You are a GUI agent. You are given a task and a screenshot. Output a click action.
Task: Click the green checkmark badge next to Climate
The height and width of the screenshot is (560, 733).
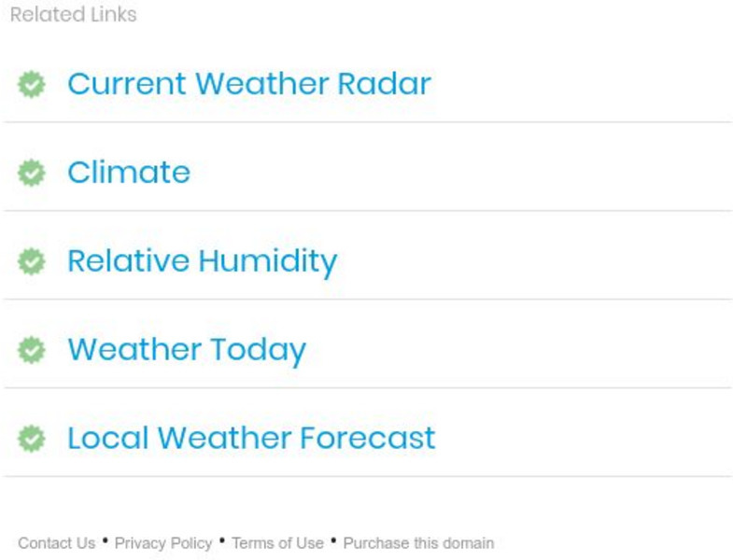click(x=32, y=173)
